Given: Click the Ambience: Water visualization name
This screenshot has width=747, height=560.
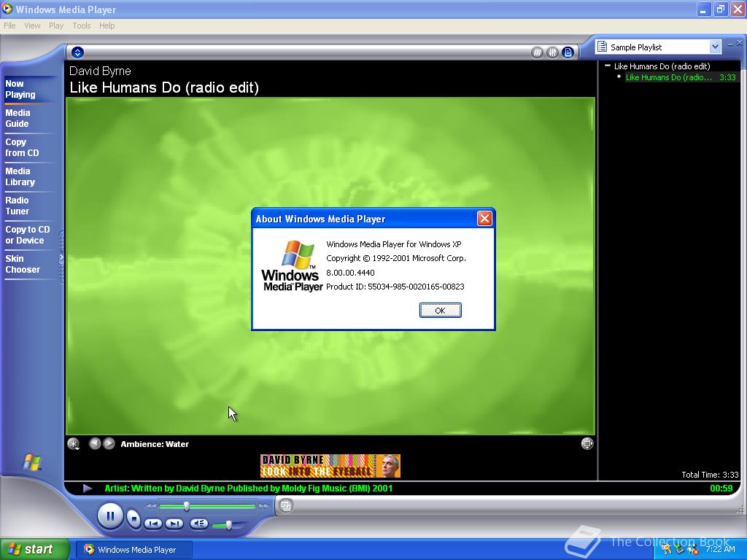Looking at the screenshot, I should 155,444.
